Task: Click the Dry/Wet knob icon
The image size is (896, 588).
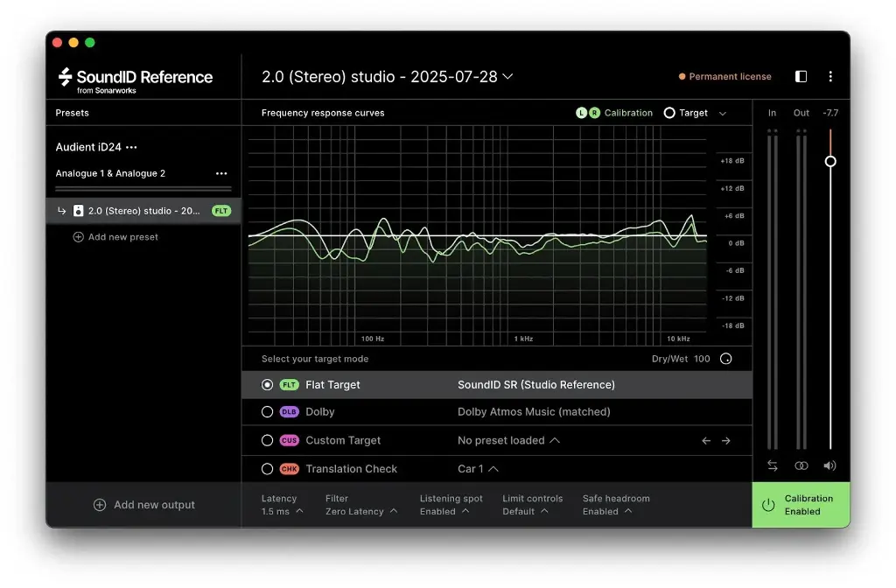Action: click(725, 359)
